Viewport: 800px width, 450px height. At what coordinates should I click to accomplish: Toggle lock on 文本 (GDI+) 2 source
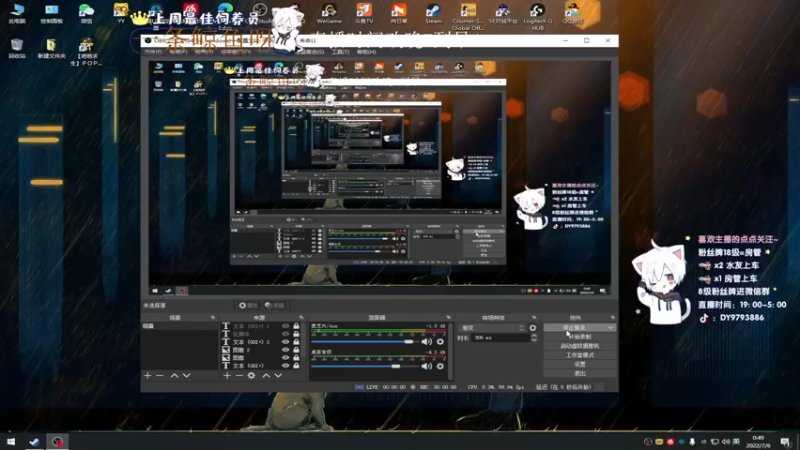tap(296, 326)
